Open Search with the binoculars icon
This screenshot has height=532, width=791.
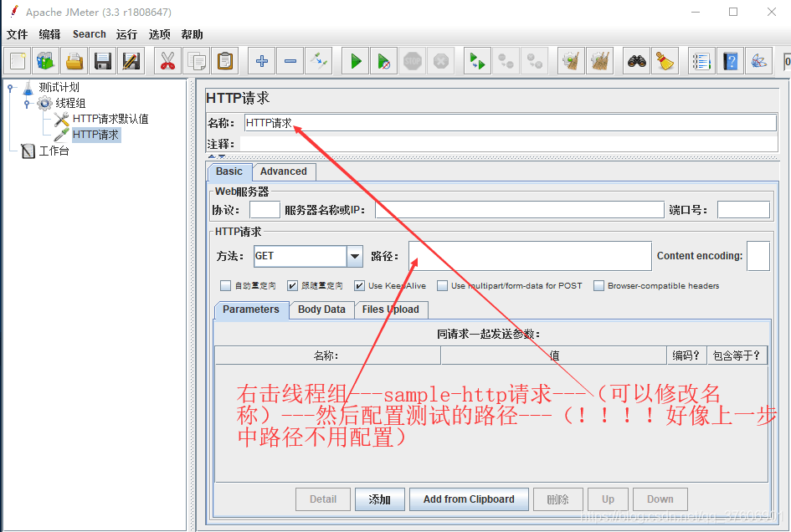tap(637, 62)
